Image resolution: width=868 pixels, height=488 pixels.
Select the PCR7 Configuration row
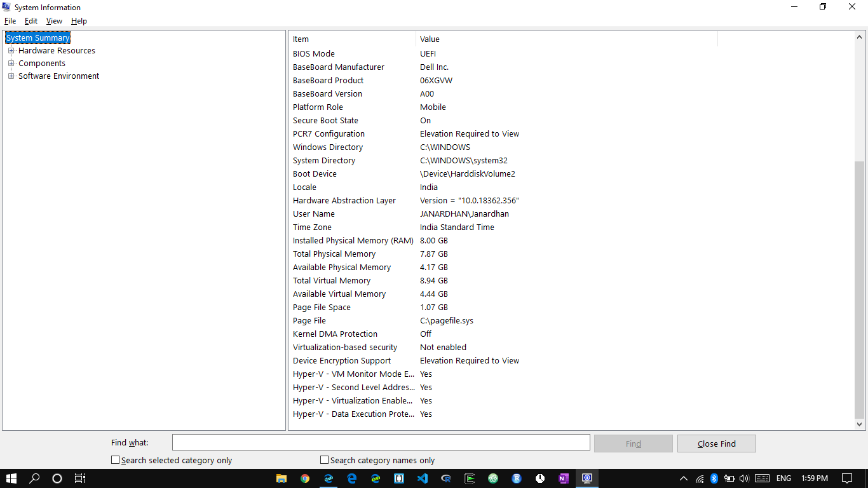pos(503,134)
